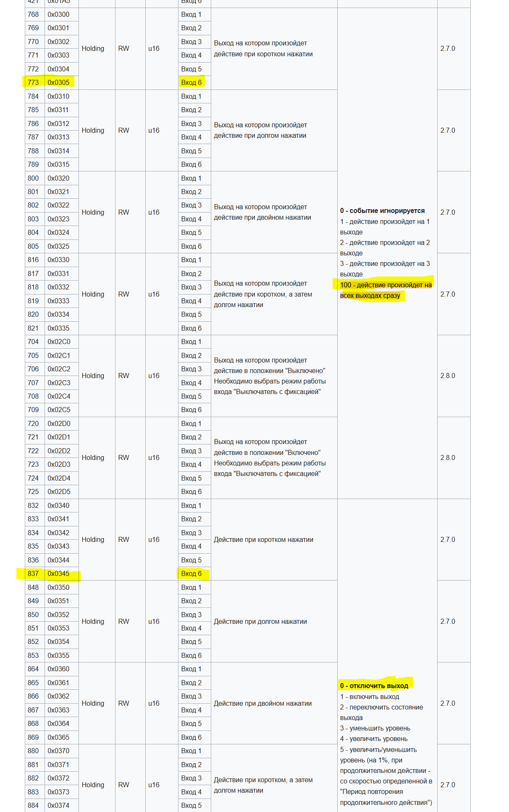The width and height of the screenshot is (509, 812).
Task: Click the '0 - отключить выход' text
Action: pos(374,686)
